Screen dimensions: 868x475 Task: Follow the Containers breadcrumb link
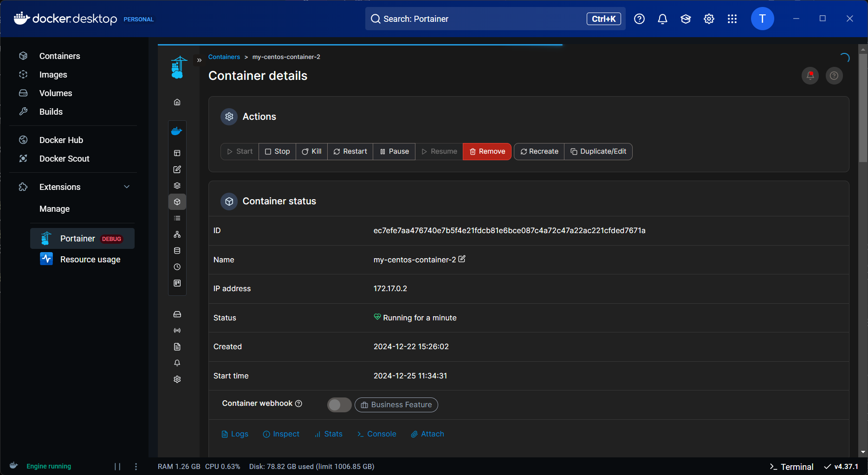pos(224,57)
